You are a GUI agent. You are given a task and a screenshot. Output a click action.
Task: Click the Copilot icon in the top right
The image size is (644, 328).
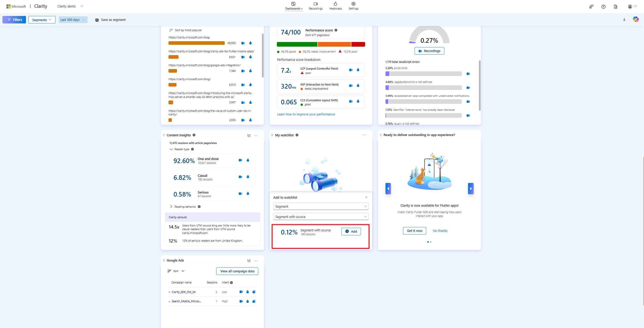[x=635, y=19]
